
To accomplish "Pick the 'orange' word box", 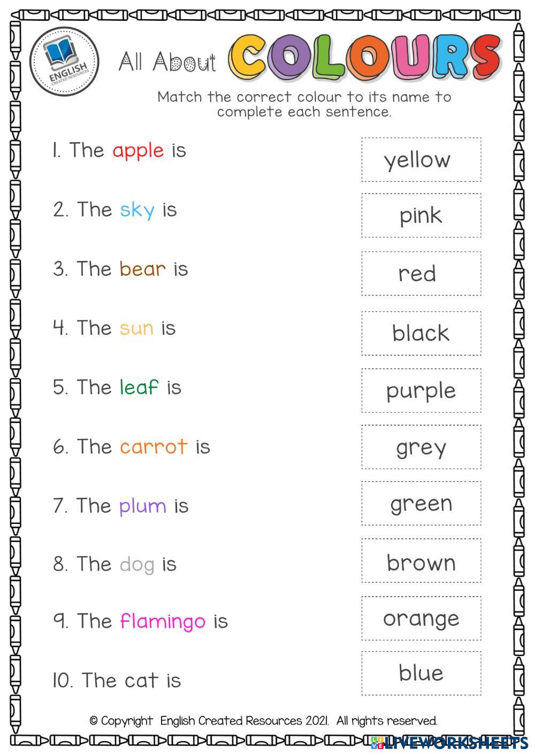I will tap(421, 619).
